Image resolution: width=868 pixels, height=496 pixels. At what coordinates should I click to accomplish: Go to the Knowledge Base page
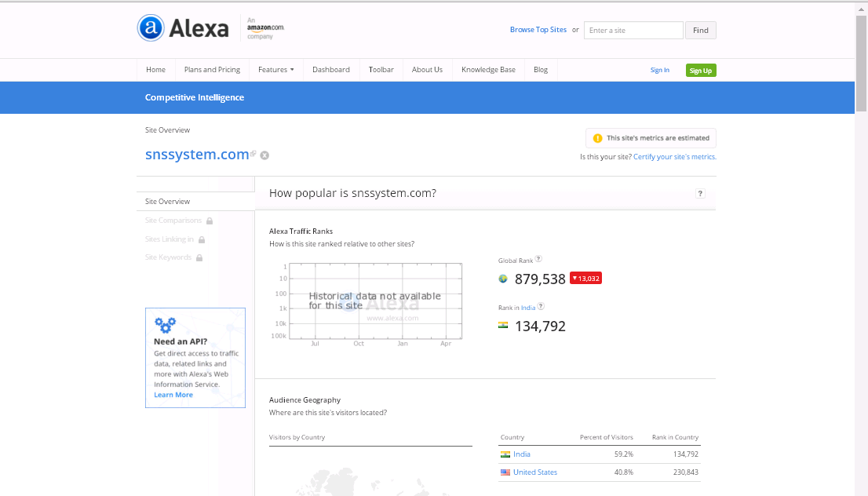[x=488, y=70]
